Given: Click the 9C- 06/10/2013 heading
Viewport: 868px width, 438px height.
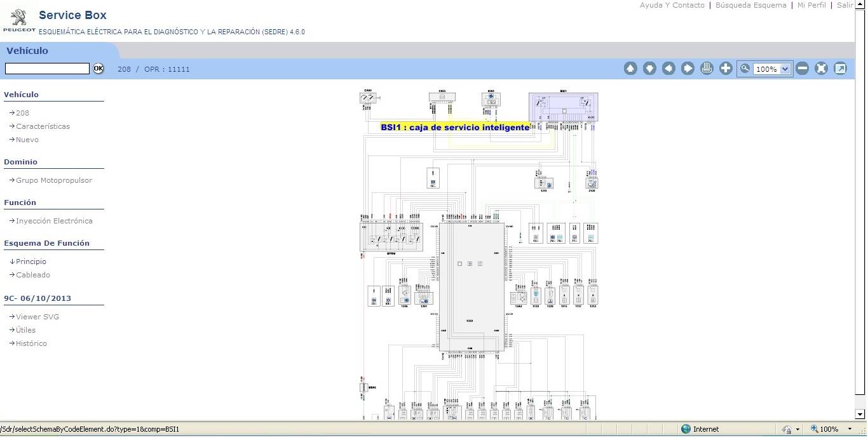Looking at the screenshot, I should [x=37, y=298].
